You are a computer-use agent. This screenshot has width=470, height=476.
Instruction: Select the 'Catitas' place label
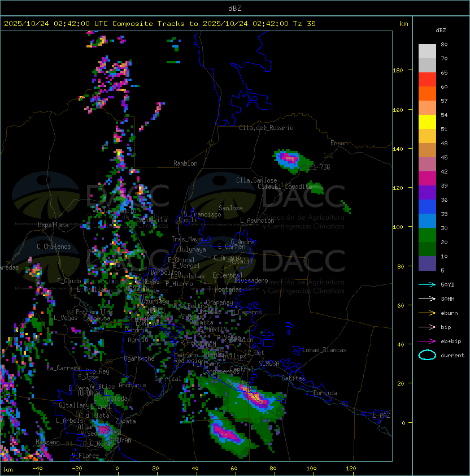coord(293,378)
